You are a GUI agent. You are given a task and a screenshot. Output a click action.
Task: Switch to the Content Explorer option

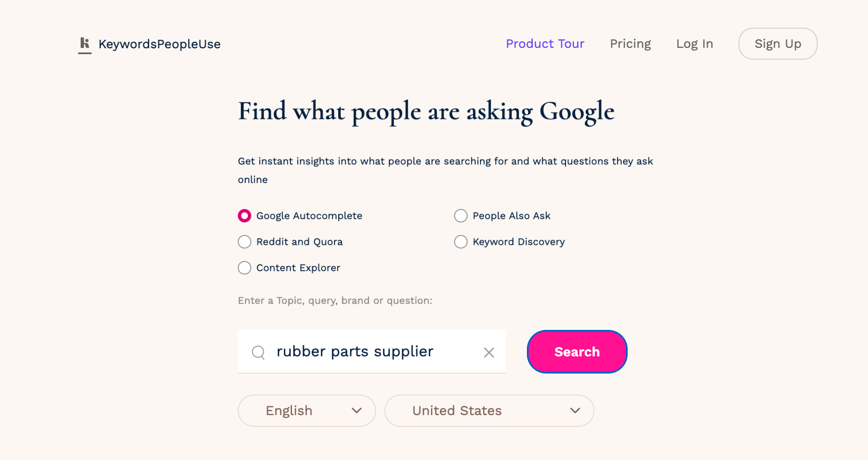coord(244,268)
